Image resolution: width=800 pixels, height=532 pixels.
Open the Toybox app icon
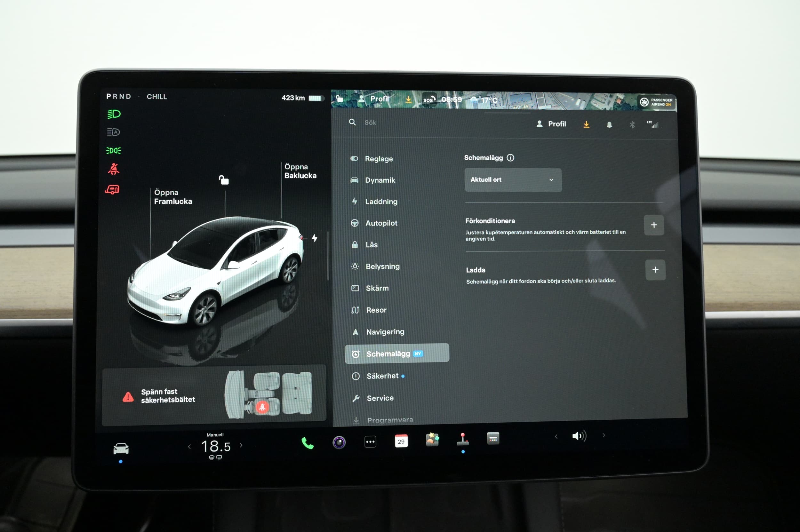point(432,440)
